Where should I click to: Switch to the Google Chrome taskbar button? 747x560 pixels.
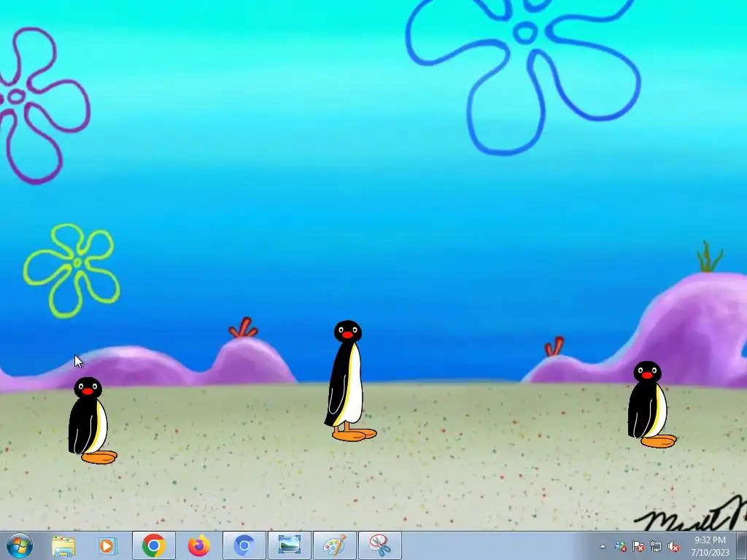pos(153,545)
